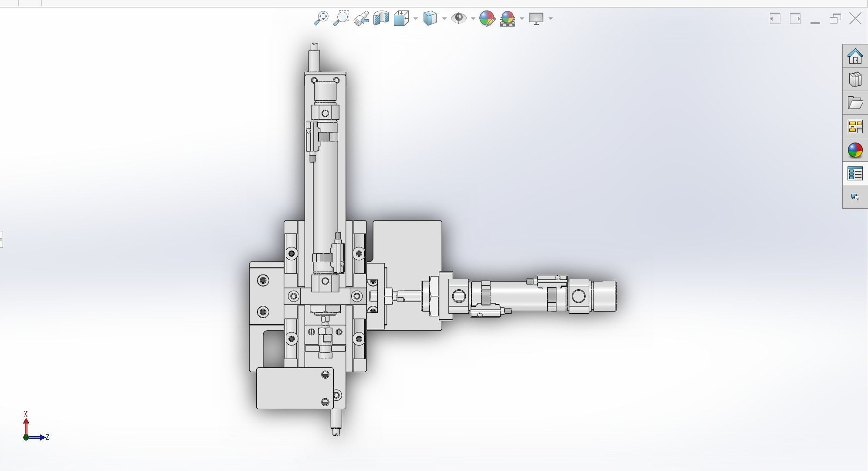Click the View Orientation cube icon
The width and height of the screenshot is (868, 471).
pyautogui.click(x=401, y=18)
